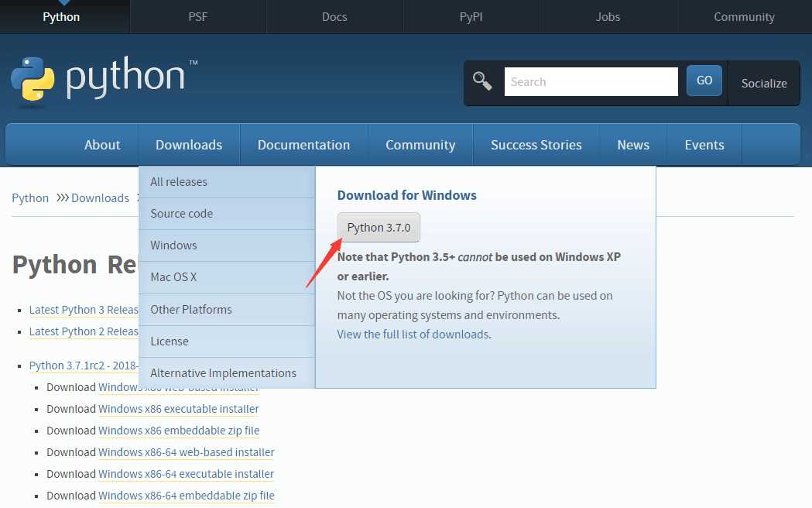This screenshot has height=508, width=812.
Task: Choose Windows from Downloads submenu
Action: [x=227, y=245]
